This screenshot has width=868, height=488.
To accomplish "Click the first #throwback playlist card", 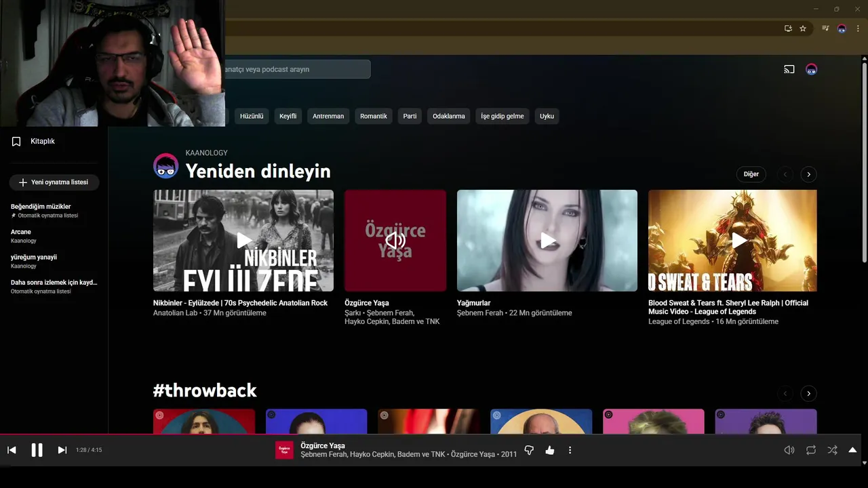I will point(204,421).
